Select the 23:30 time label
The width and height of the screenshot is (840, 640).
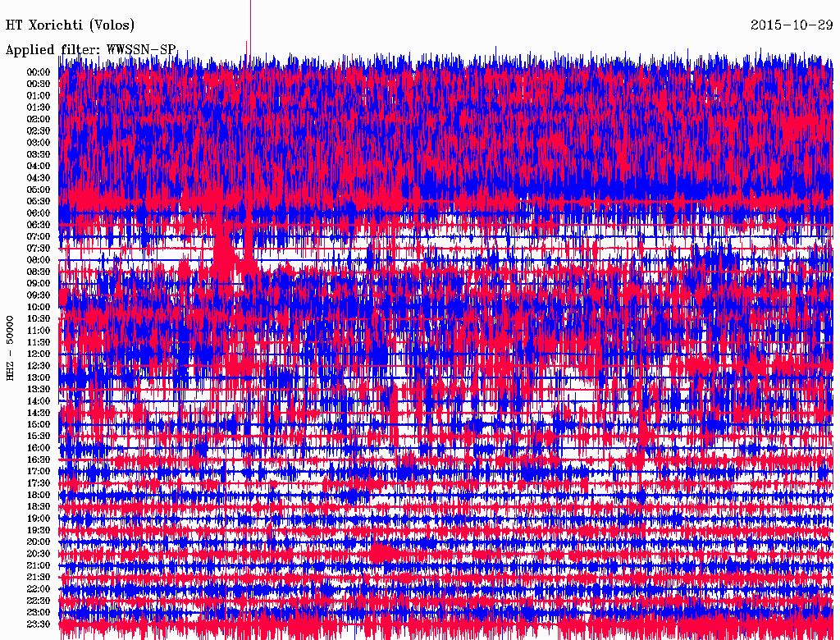(39, 624)
